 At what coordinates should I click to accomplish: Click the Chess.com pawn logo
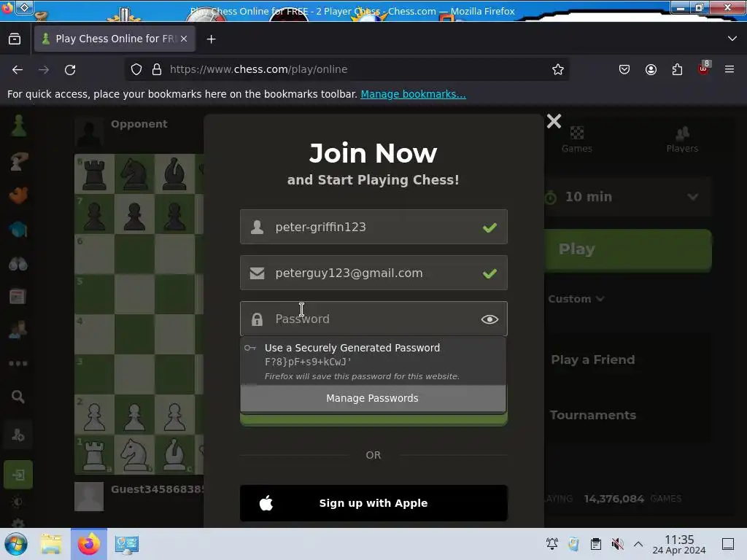pos(18,125)
